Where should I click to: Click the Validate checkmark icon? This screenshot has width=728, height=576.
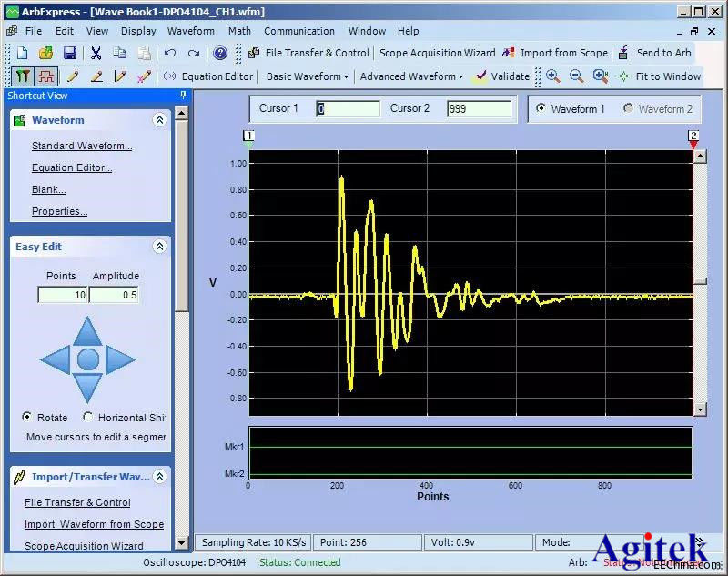tap(480, 76)
